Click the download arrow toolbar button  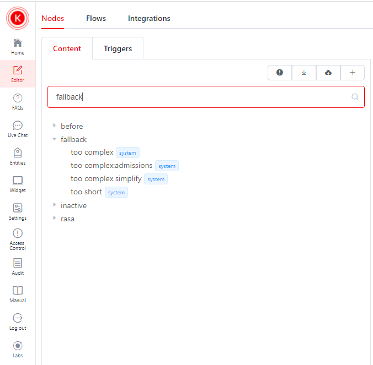304,72
